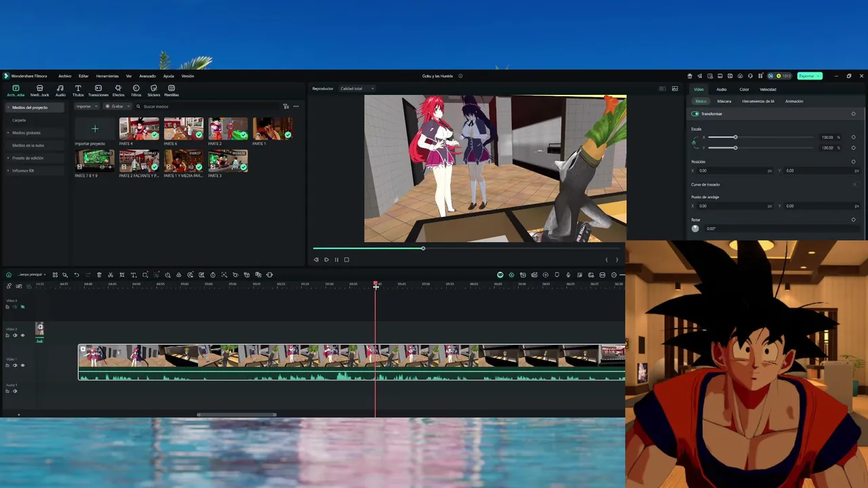This screenshot has width=868, height=488.
Task: Click the Buscar medios search field
Action: coord(207,106)
